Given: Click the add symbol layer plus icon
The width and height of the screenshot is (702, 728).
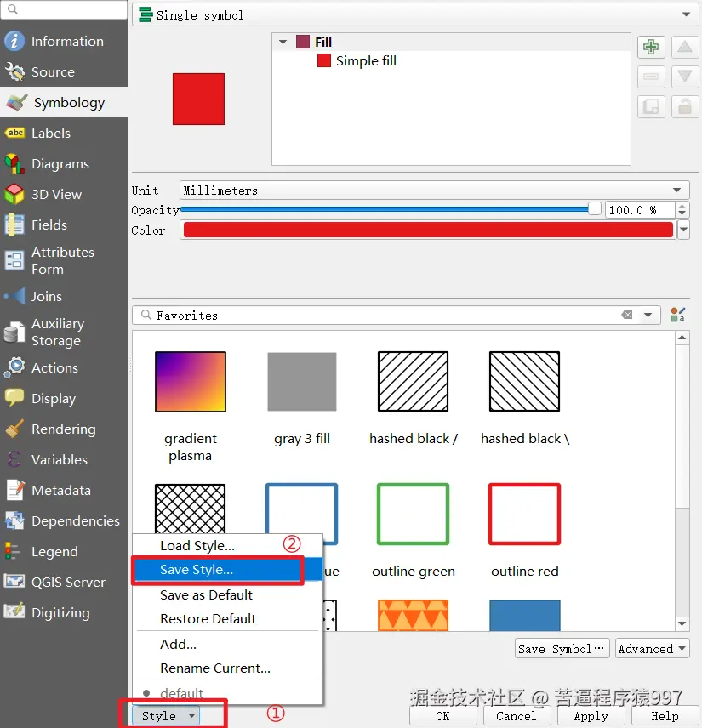Looking at the screenshot, I should [x=651, y=47].
